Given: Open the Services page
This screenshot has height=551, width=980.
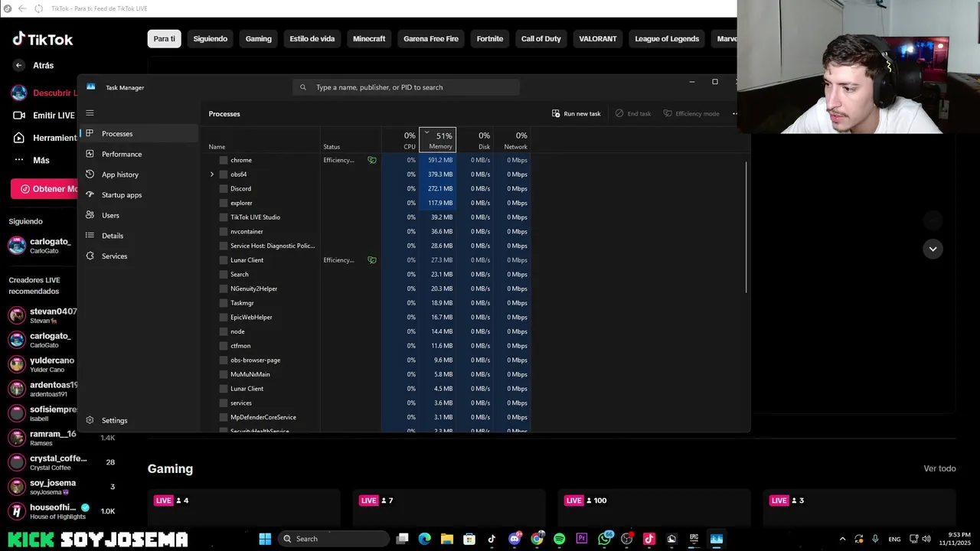Looking at the screenshot, I should (x=139, y=256).
